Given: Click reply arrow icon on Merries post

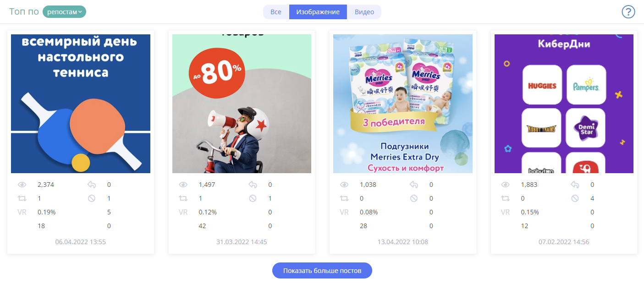Looking at the screenshot, I should point(414,185).
